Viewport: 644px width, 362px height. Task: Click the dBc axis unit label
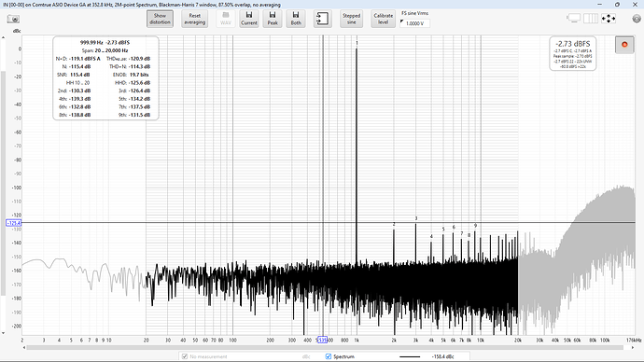click(x=17, y=31)
